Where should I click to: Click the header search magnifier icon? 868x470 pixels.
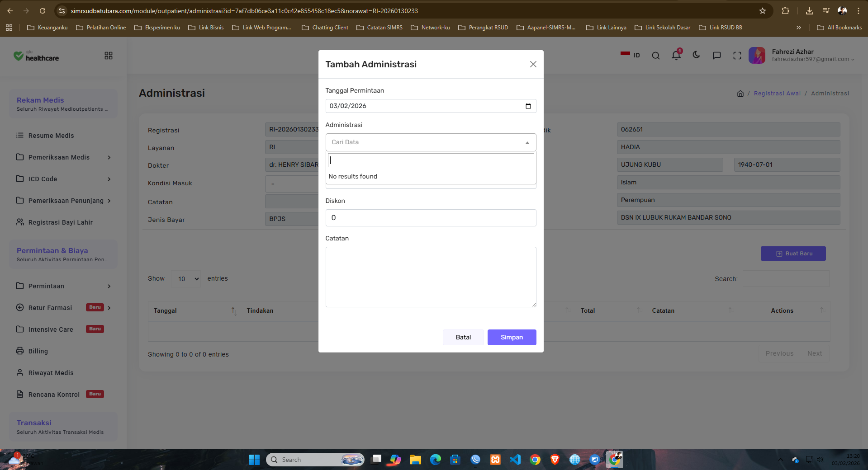pyautogui.click(x=655, y=56)
